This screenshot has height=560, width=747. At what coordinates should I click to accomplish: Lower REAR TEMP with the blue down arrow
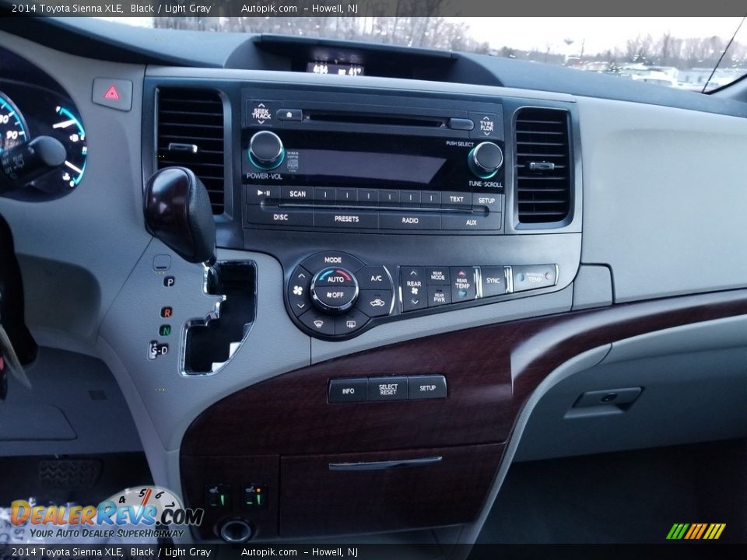(x=462, y=294)
